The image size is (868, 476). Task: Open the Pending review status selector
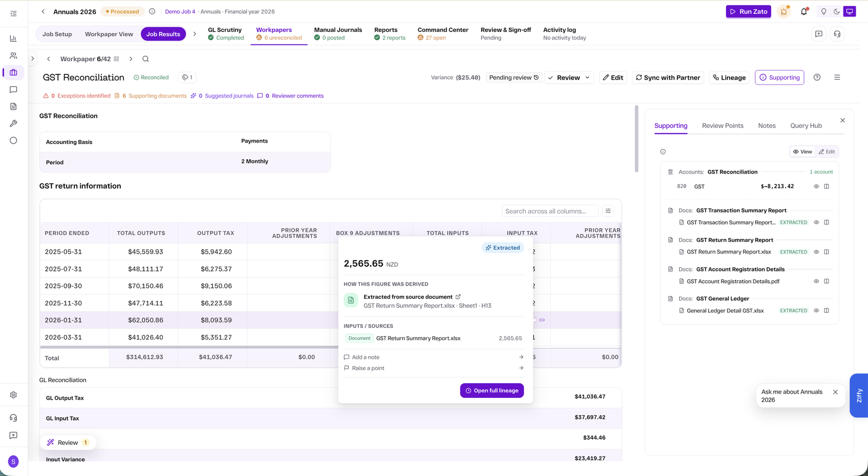click(514, 78)
